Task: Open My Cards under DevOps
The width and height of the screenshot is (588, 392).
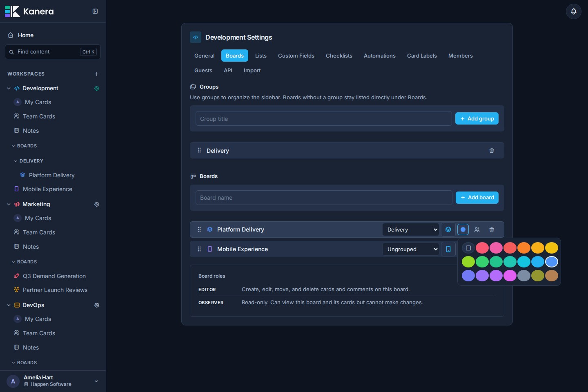Action: coord(38,319)
